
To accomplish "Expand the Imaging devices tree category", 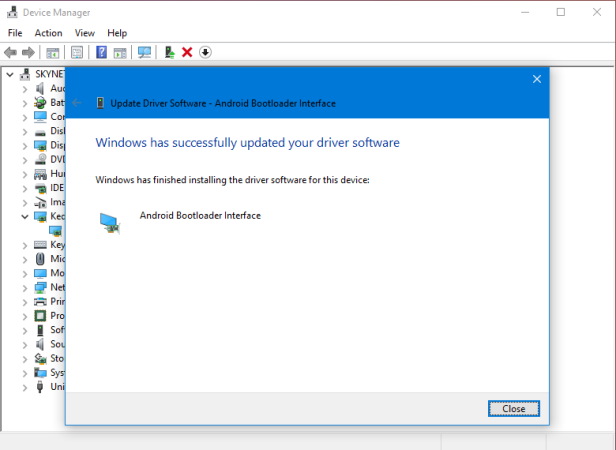I will 25,202.
